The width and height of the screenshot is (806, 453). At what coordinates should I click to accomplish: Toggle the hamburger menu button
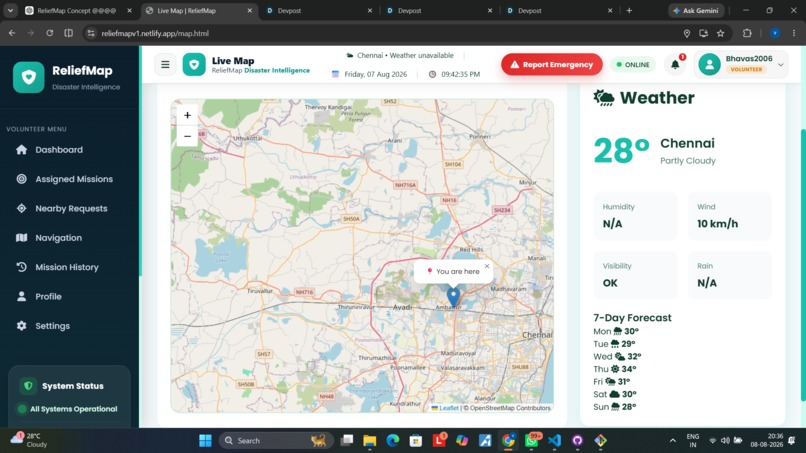[165, 64]
